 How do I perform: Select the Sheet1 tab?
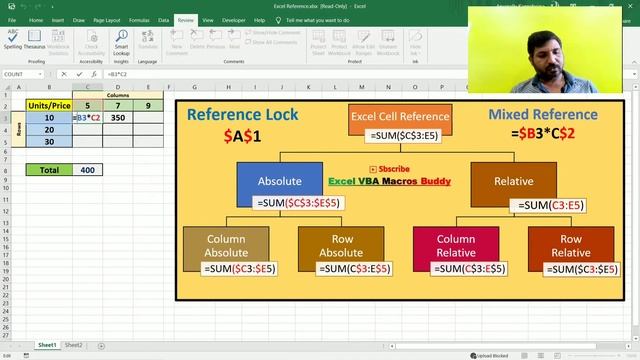click(x=47, y=345)
